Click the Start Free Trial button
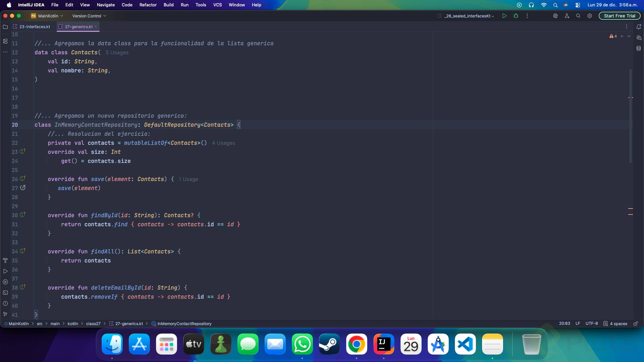This screenshot has width=644, height=362. [619, 16]
